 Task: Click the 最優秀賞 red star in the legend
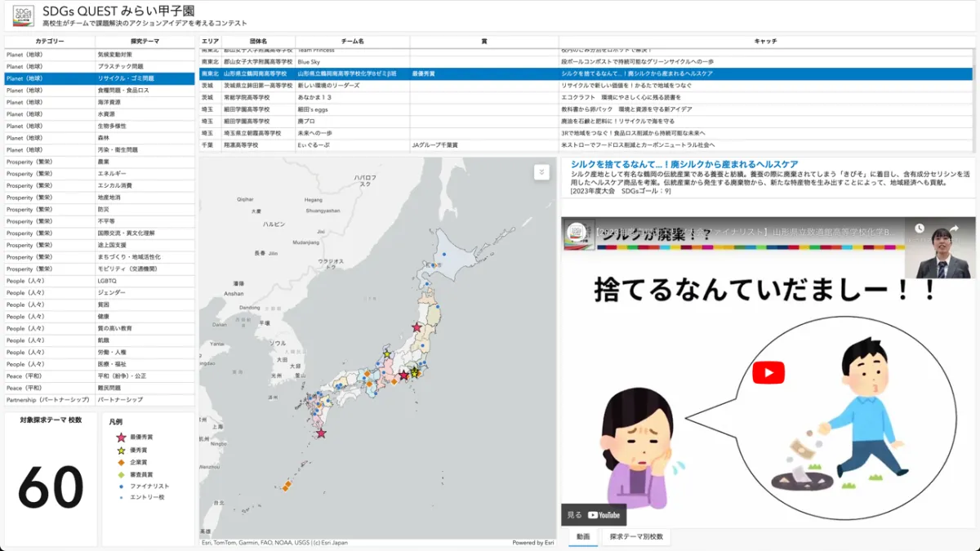121,438
